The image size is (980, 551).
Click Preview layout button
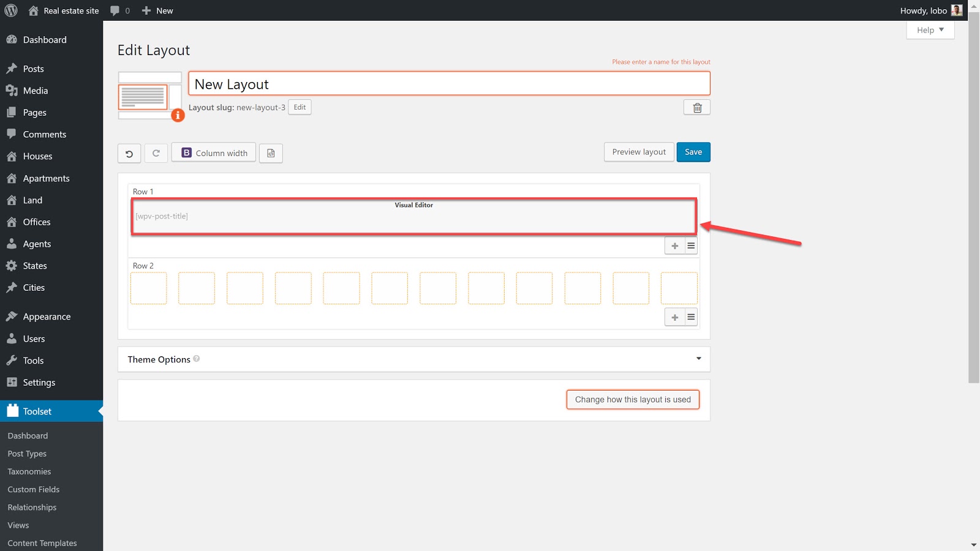click(x=638, y=152)
